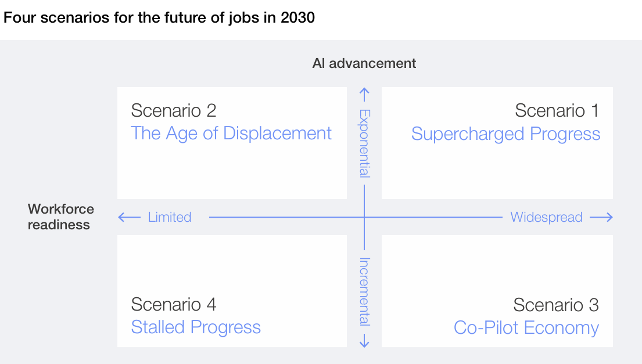Select the Supercharged Progress title
The image size is (642, 364).
tap(505, 134)
